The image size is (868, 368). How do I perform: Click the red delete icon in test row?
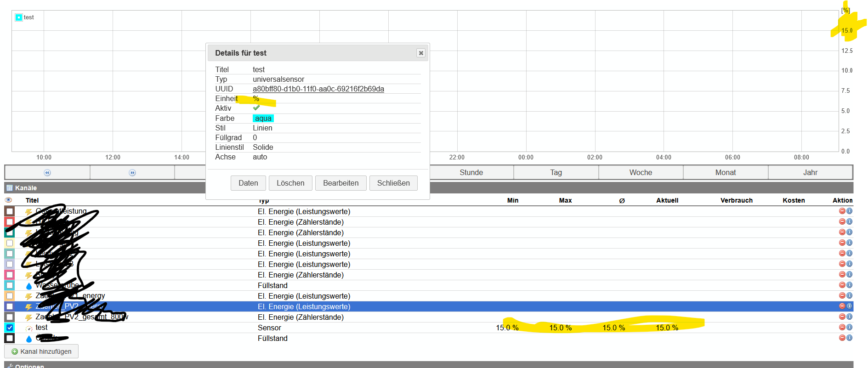click(x=842, y=327)
